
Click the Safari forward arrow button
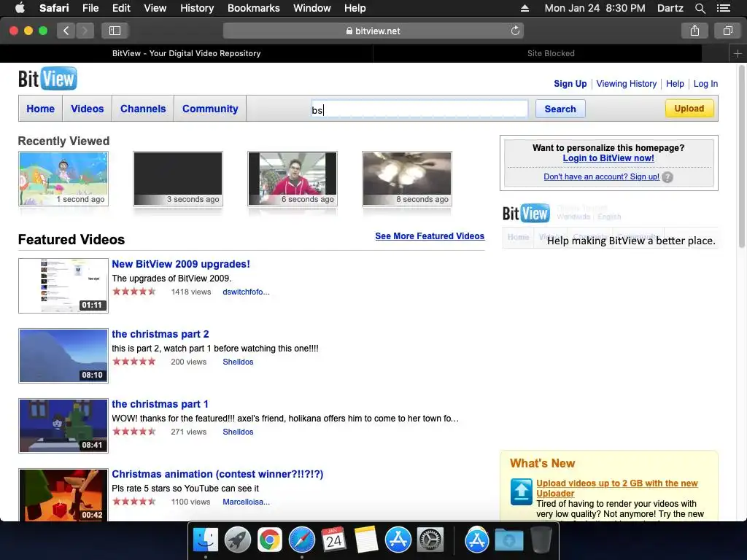(85, 31)
